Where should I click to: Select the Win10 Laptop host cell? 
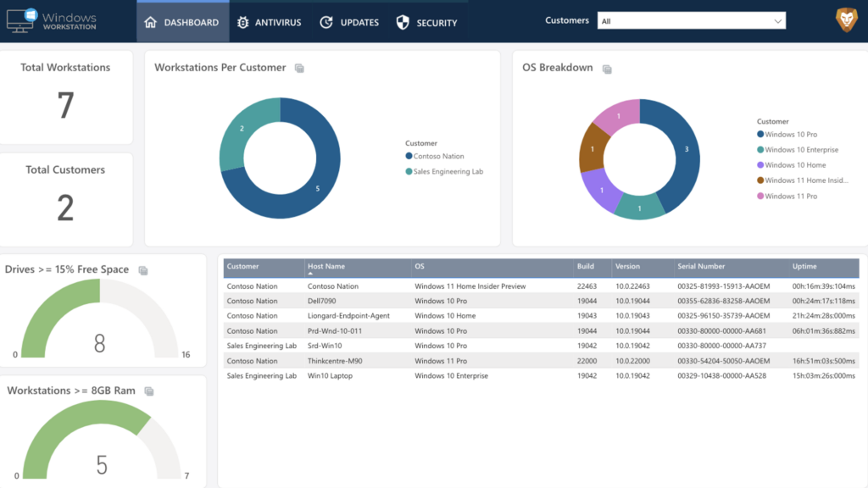click(x=330, y=375)
